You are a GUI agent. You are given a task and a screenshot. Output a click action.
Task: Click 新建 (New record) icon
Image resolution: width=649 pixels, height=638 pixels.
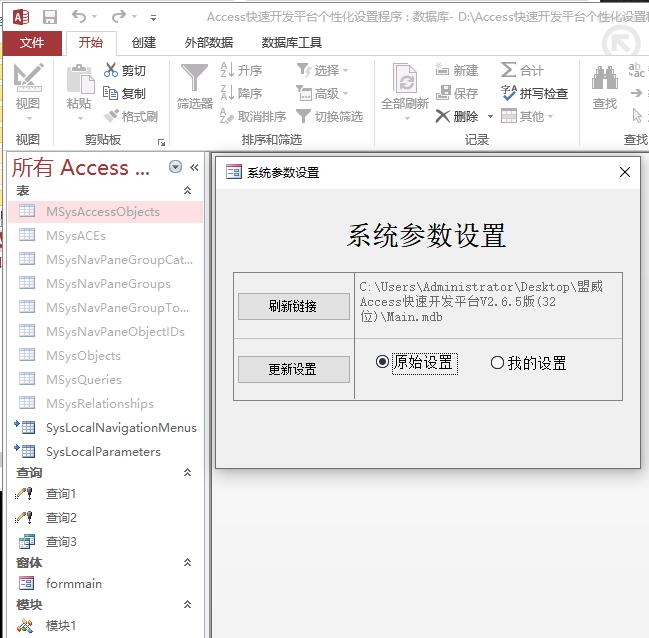click(442, 70)
